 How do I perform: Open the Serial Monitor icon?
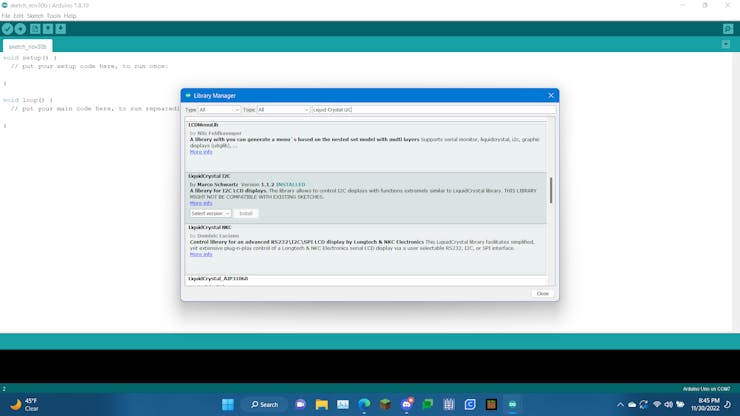[x=728, y=29]
